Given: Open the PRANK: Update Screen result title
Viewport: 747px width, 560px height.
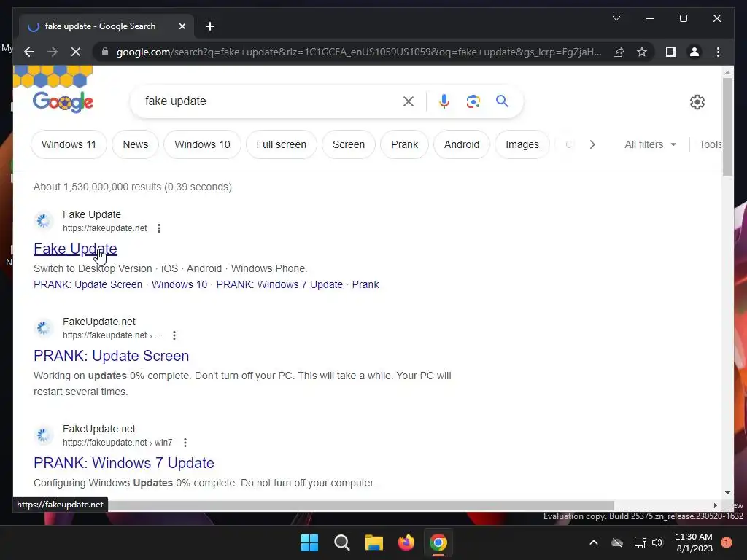Looking at the screenshot, I should (111, 356).
